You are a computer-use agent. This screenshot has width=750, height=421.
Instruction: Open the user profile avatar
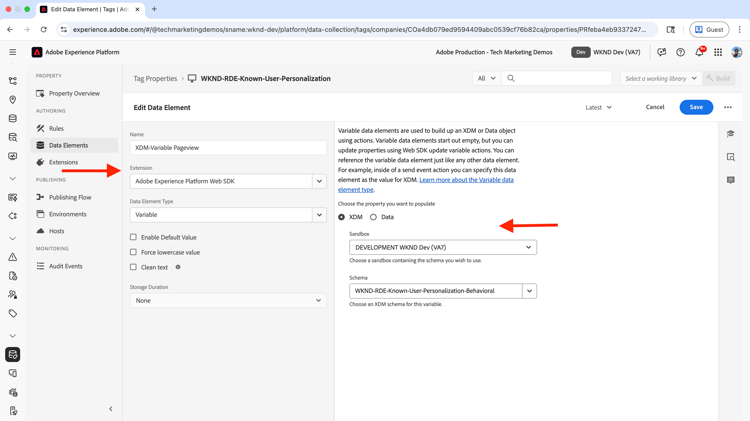[737, 52]
